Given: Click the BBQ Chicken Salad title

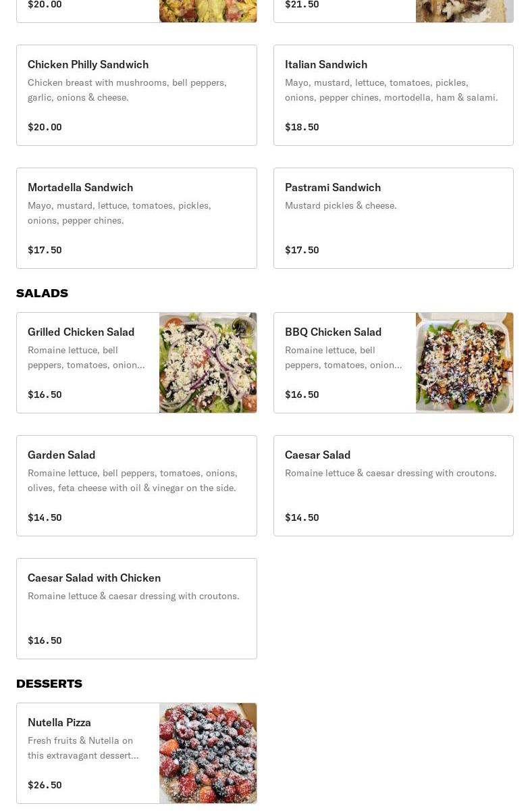Looking at the screenshot, I should point(333,332).
